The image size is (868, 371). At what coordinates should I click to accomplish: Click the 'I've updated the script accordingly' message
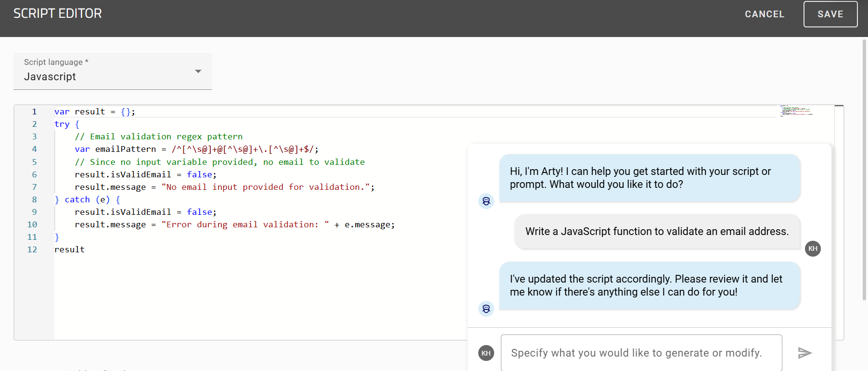[x=650, y=285]
